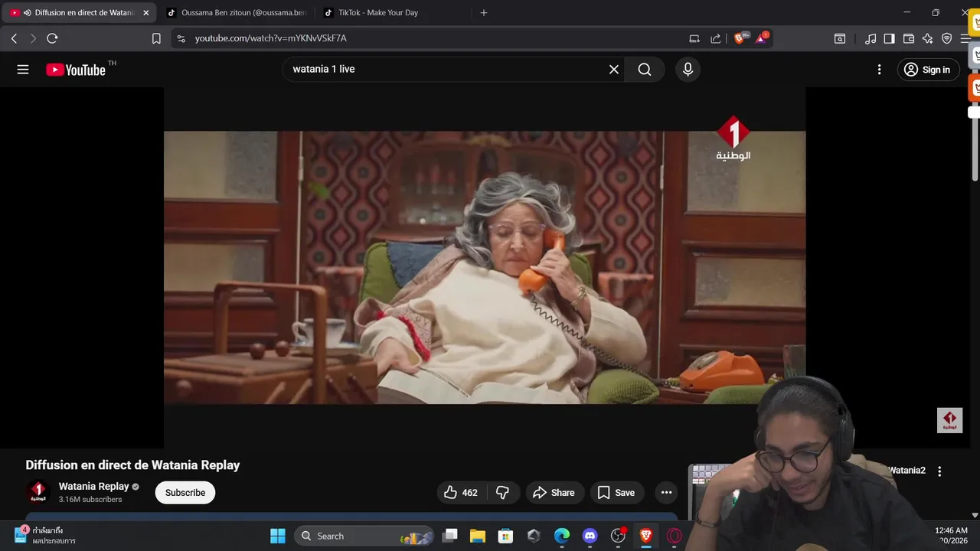Open the Windows Start menu
The height and width of the screenshot is (551, 980).
click(278, 536)
